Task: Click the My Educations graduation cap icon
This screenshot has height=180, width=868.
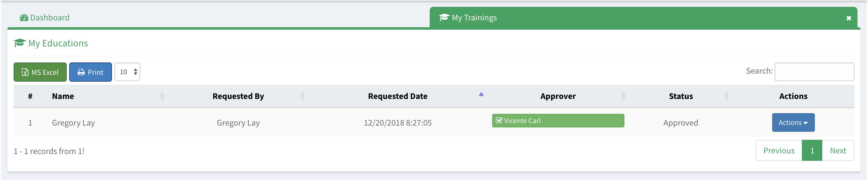Action: [x=19, y=43]
